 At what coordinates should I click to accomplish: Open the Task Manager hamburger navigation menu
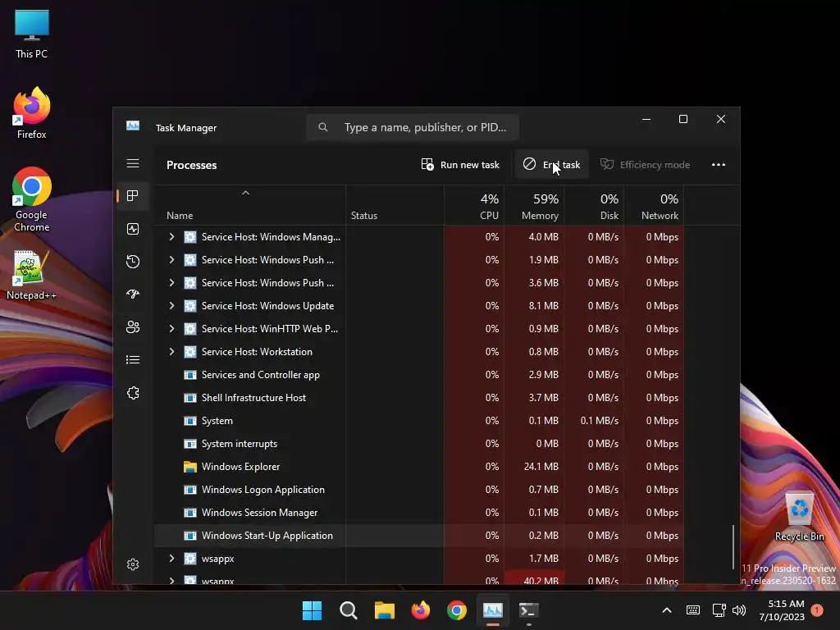133,163
